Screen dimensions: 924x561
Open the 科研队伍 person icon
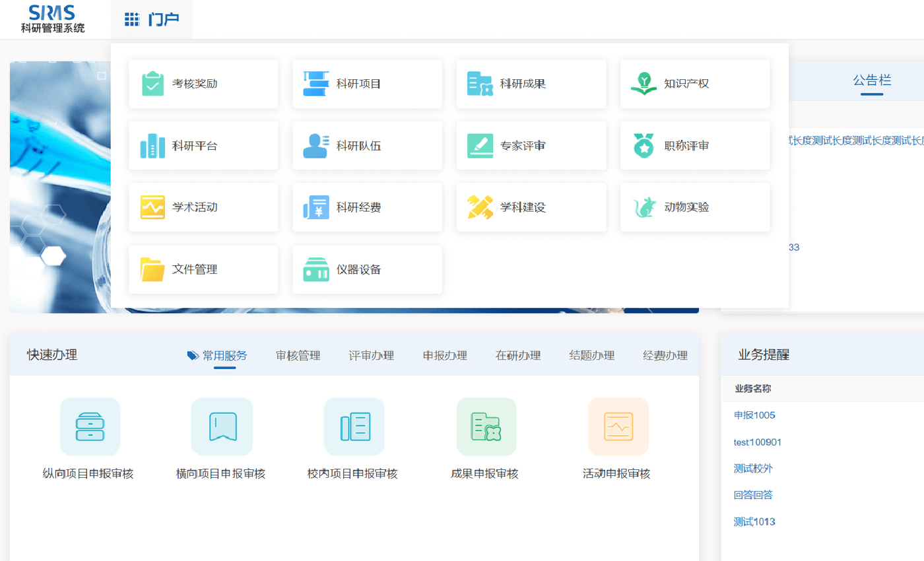[x=316, y=146]
